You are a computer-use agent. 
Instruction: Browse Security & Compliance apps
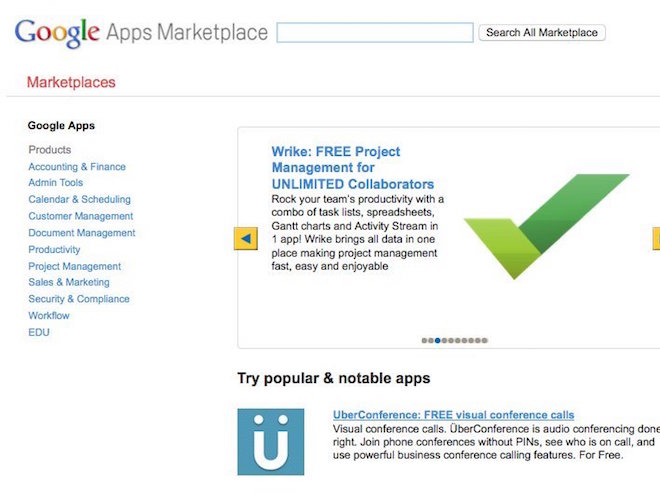(79, 299)
